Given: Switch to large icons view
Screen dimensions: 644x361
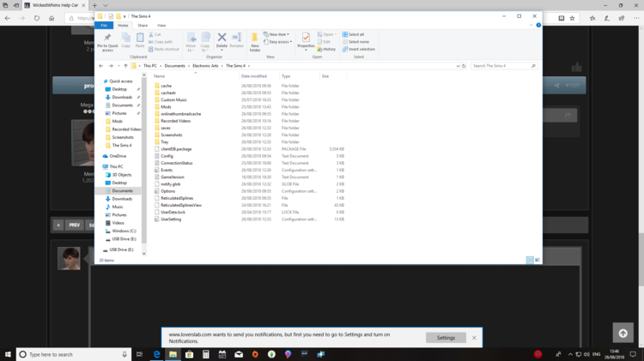Looking at the screenshot, I should click(538, 260).
